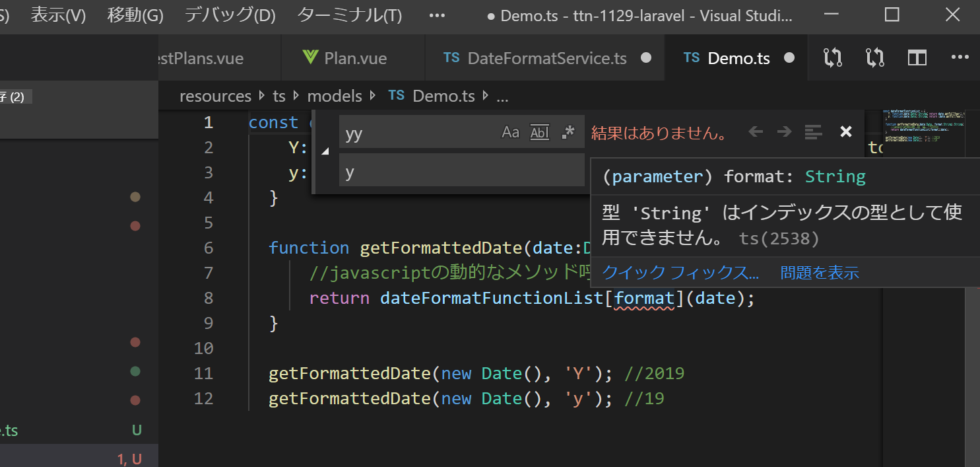Switch to the Plan.vue tab

click(353, 58)
